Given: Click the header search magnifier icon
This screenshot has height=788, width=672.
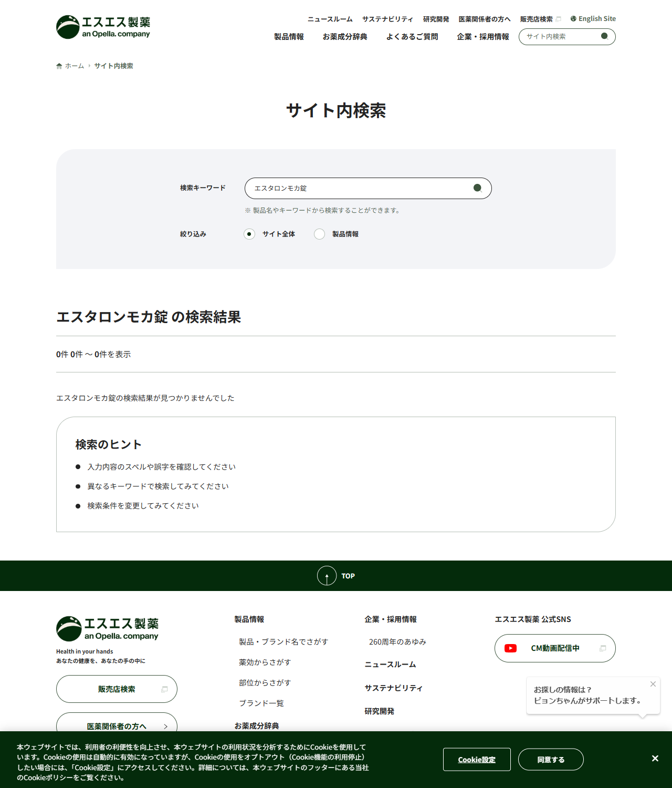Looking at the screenshot, I should [x=604, y=36].
